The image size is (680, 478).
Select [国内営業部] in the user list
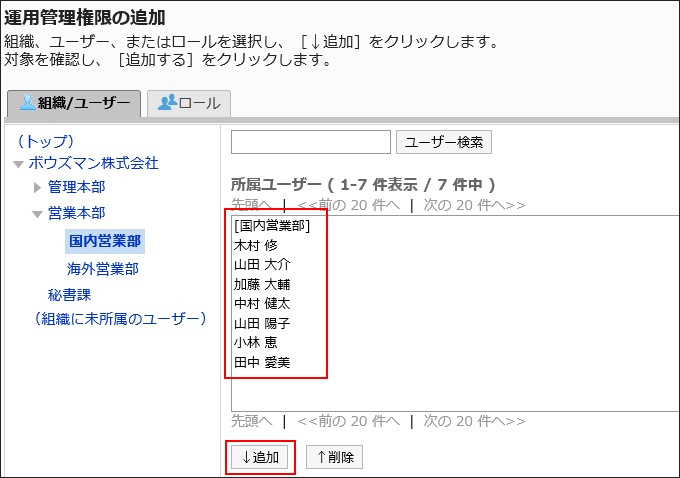click(272, 226)
